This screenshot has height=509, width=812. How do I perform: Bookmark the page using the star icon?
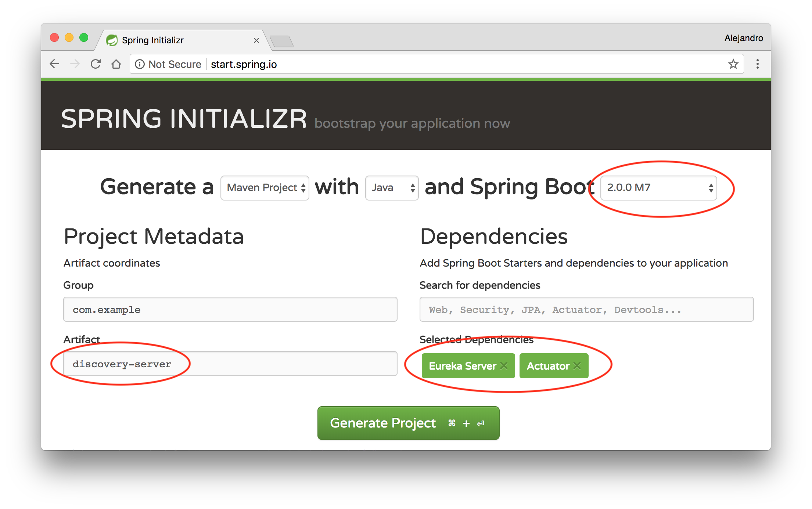733,64
